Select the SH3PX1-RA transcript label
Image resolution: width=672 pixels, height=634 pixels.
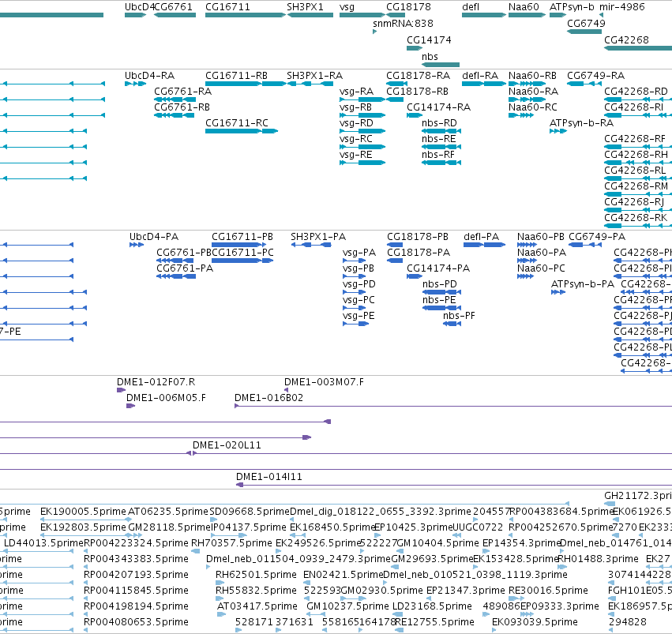tap(314, 76)
